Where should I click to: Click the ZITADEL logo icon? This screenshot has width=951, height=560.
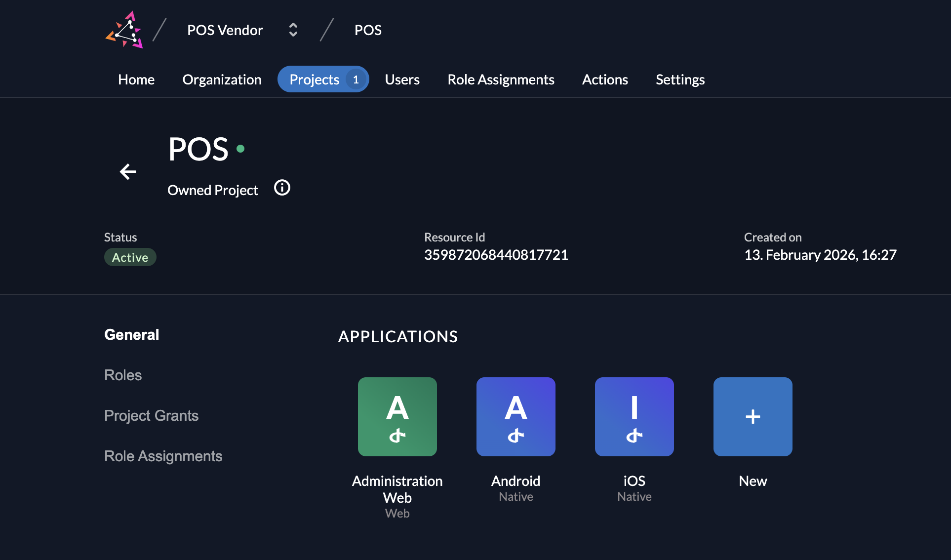[124, 30]
